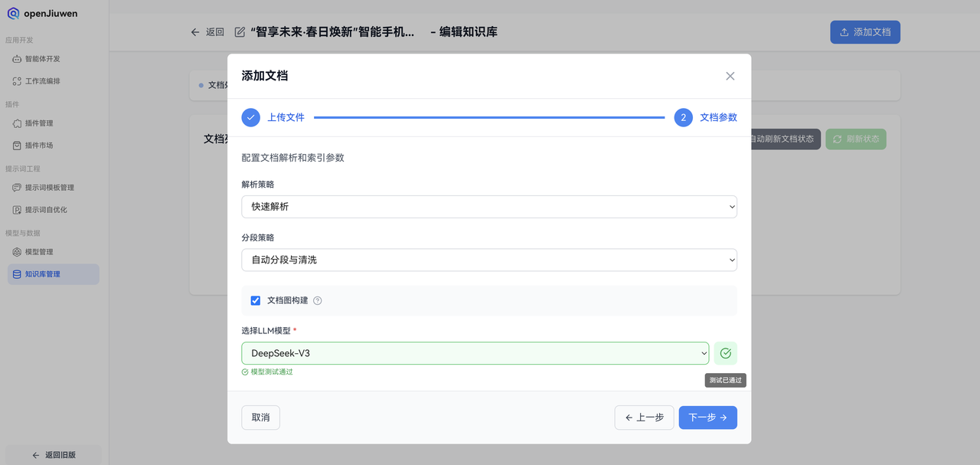This screenshot has width=980, height=465.
Task: Click the step progress bar between steps
Action: [x=490, y=117]
